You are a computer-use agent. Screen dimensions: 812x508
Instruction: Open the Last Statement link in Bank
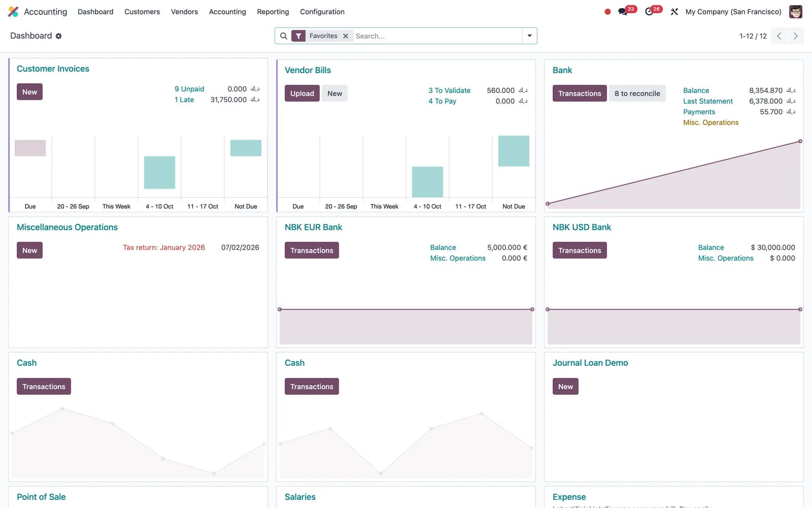(x=708, y=101)
